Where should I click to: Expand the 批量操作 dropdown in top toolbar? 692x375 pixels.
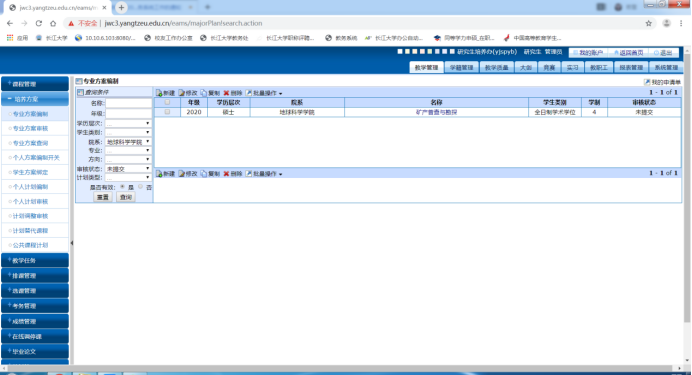tap(264, 93)
